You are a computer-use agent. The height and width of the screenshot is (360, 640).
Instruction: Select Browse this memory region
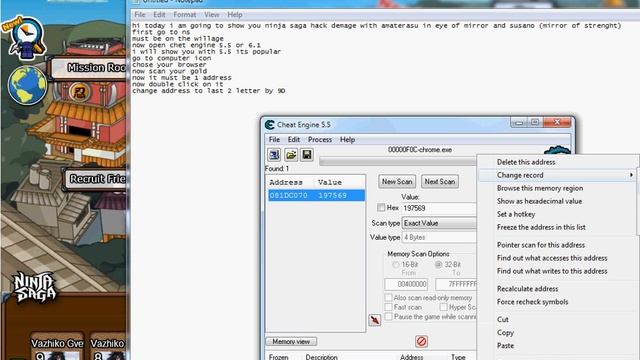[x=540, y=188]
